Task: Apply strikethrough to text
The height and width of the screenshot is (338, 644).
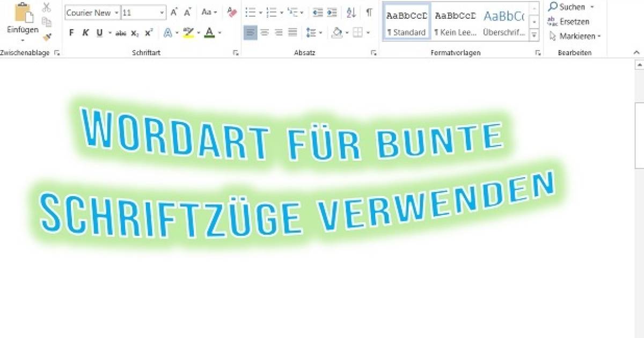Action: pyautogui.click(x=121, y=33)
